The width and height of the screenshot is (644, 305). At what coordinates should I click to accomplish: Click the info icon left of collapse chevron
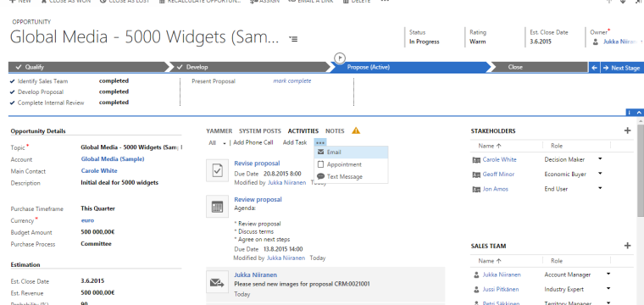tap(630, 113)
